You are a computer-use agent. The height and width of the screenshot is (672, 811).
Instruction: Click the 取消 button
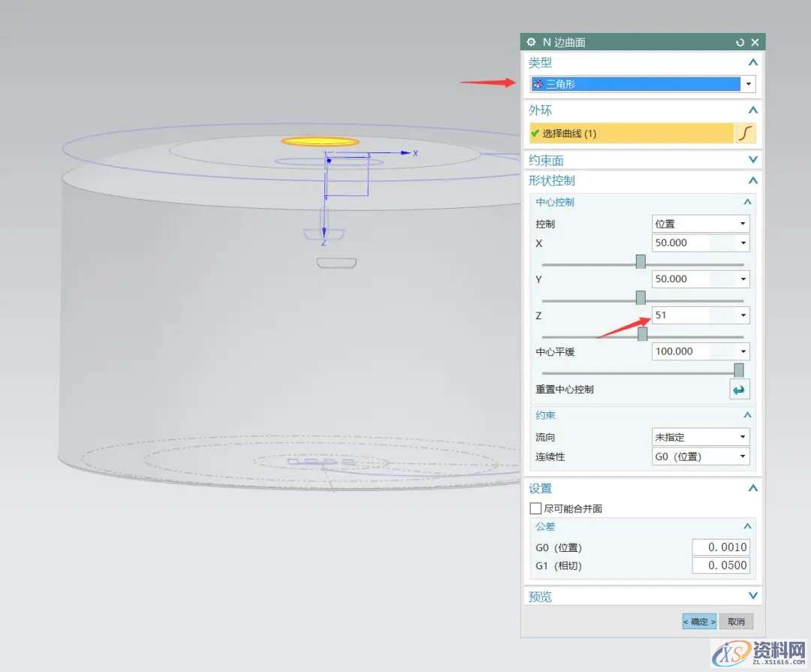pyautogui.click(x=736, y=622)
